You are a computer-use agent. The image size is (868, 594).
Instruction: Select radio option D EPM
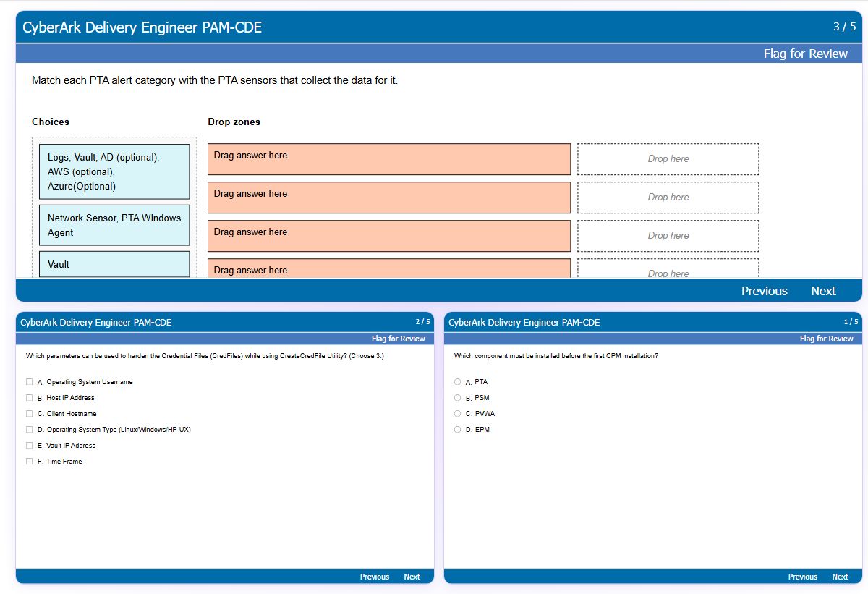[457, 430]
